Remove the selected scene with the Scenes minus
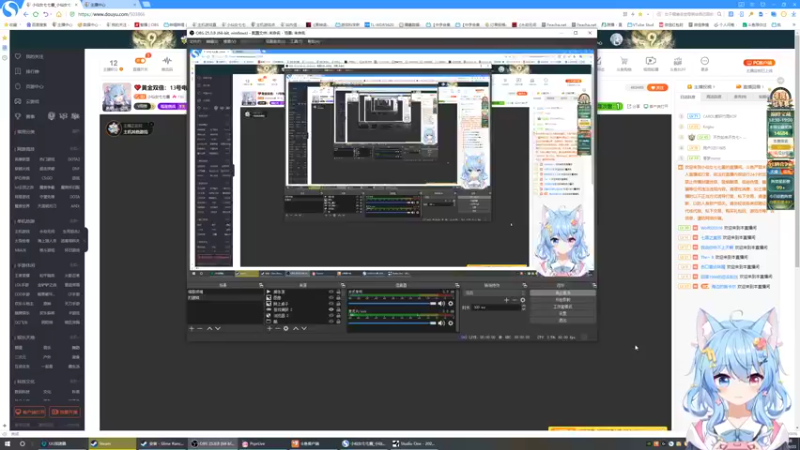The height and width of the screenshot is (450, 800). [200, 329]
